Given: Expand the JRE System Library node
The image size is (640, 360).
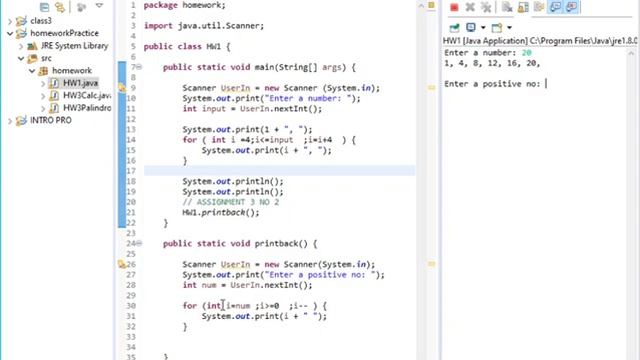Looking at the screenshot, I should pos(21,46).
